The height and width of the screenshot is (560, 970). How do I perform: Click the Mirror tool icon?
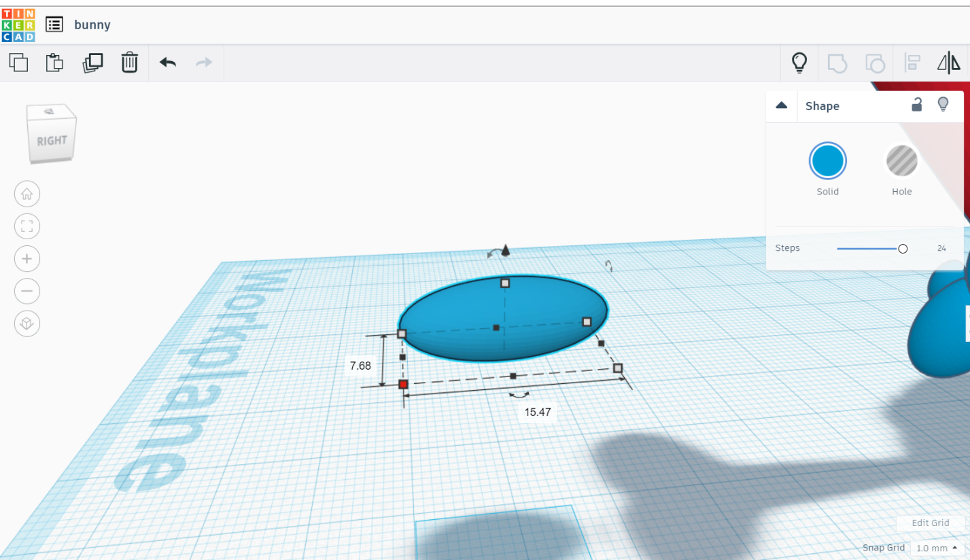[x=949, y=63]
